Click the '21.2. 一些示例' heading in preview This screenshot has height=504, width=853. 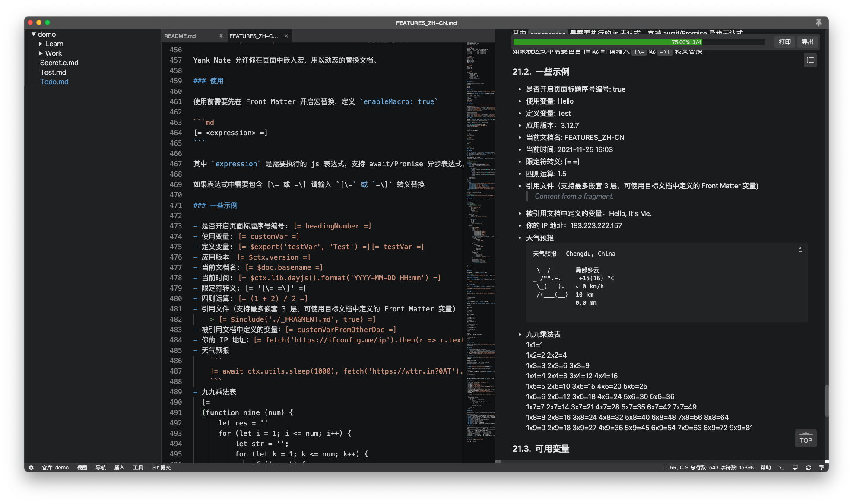point(541,72)
